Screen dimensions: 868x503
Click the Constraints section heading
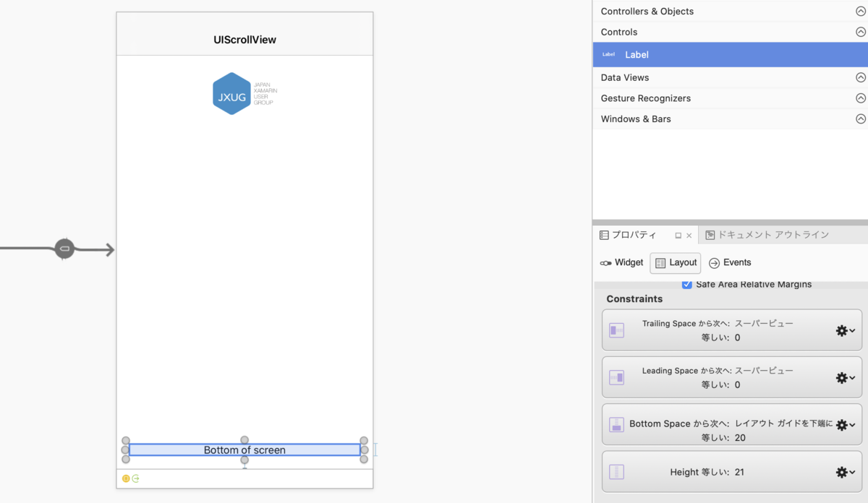coord(634,298)
